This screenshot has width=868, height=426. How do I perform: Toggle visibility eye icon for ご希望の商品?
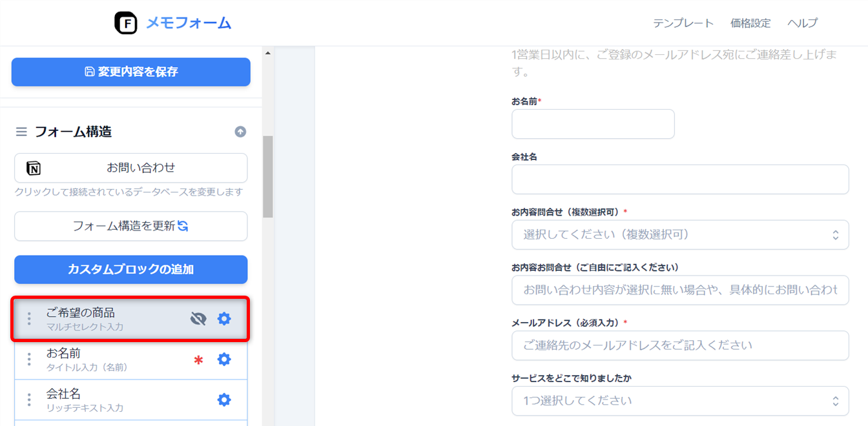click(x=198, y=319)
